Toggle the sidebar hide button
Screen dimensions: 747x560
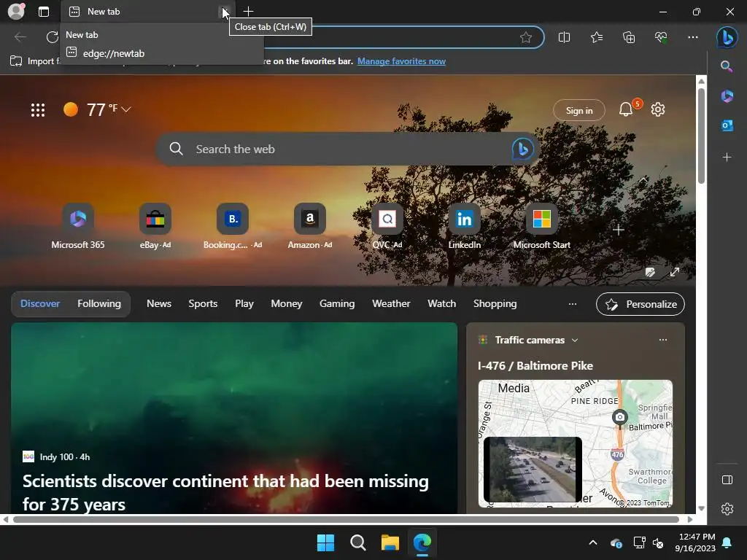(727, 480)
